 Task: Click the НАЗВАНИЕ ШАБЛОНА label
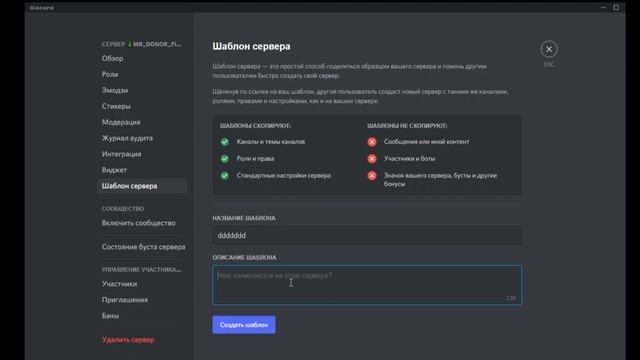click(x=244, y=218)
